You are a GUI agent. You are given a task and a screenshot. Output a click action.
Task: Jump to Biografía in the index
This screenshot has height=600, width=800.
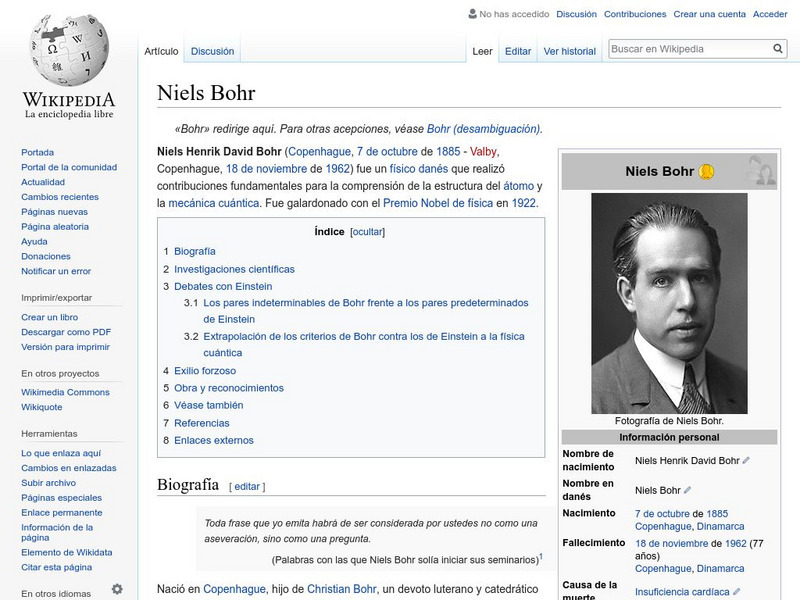tap(194, 251)
